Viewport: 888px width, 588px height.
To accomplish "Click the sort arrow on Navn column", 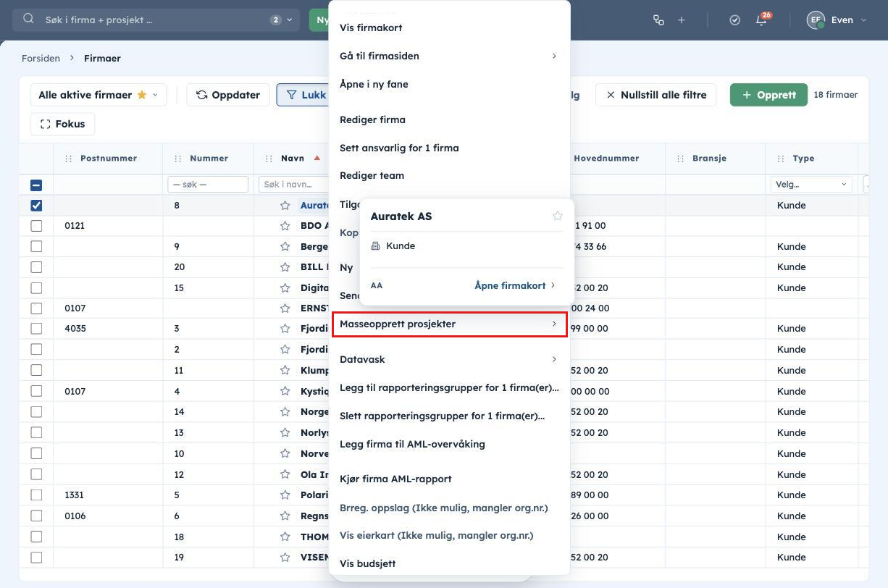I will 317,158.
